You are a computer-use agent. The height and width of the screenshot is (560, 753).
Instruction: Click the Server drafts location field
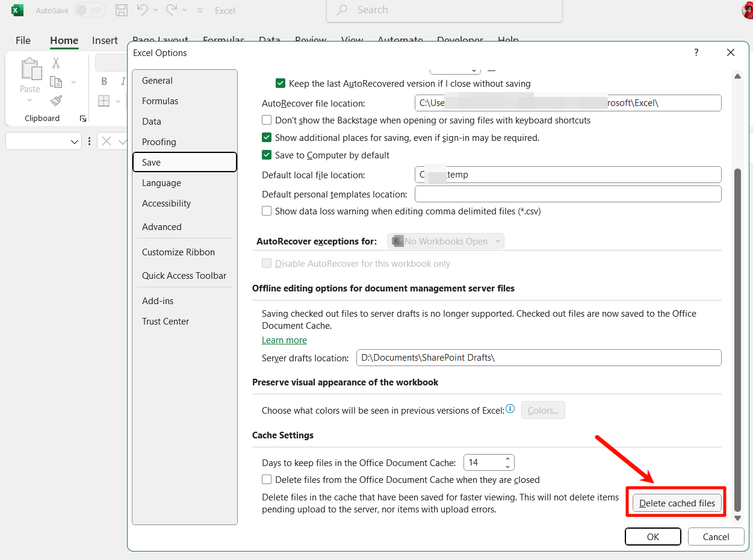click(x=539, y=358)
